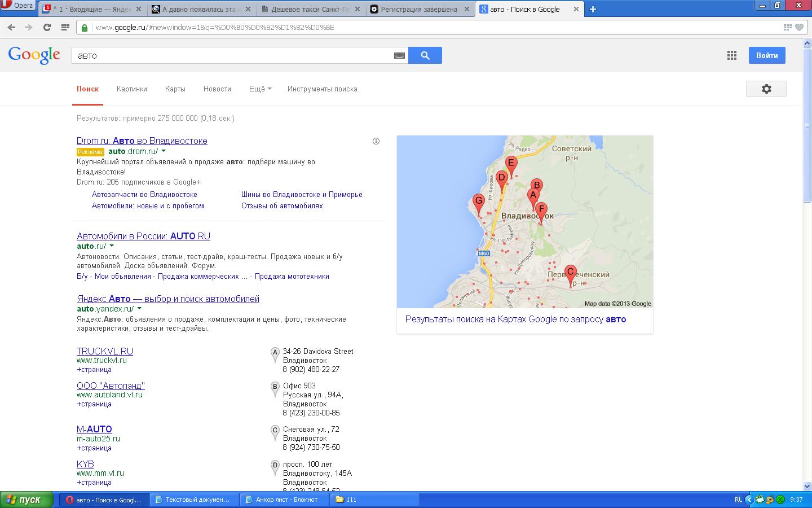
Task: Expand the dropdown arrow next to auto.yandex.ru/
Action: (139, 309)
